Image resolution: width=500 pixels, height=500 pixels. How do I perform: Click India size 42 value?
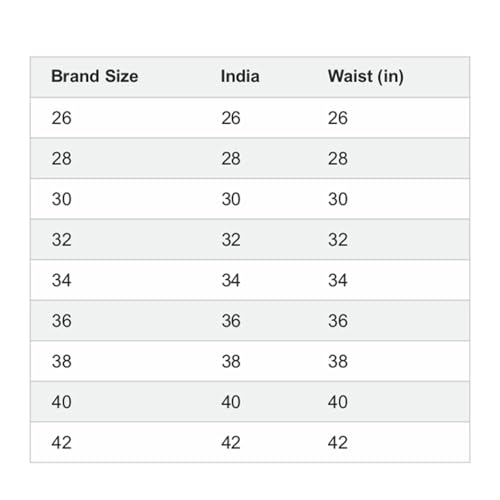(x=231, y=443)
